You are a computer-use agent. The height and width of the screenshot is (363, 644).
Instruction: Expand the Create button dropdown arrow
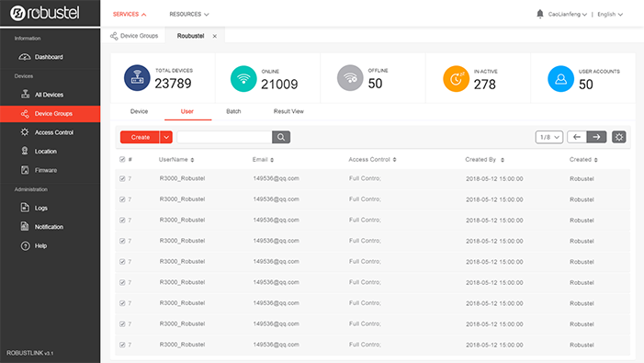166,137
